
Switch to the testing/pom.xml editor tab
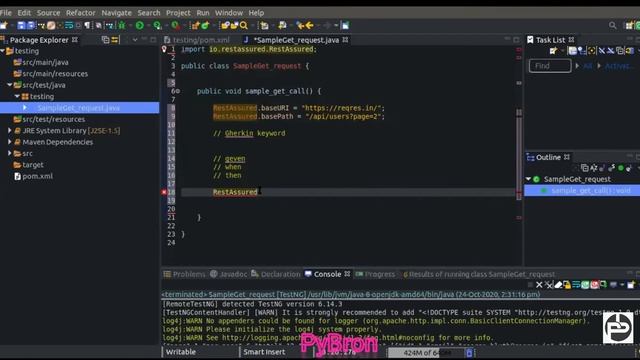point(197,40)
